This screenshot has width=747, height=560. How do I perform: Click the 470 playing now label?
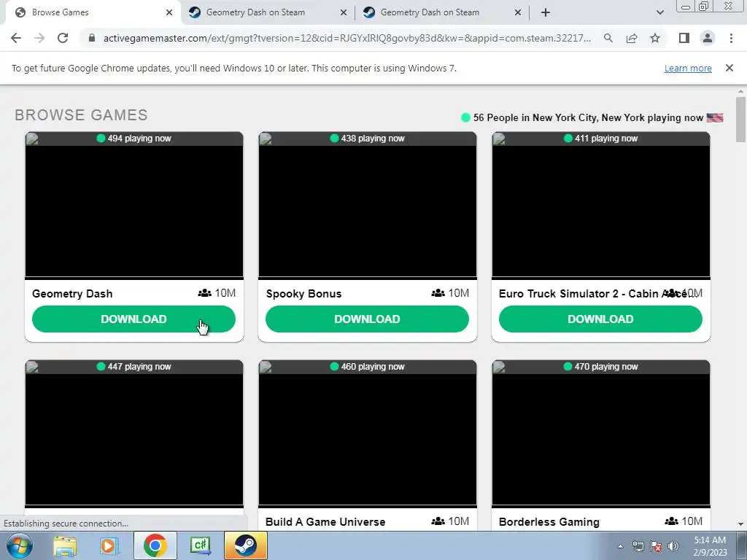point(601,367)
